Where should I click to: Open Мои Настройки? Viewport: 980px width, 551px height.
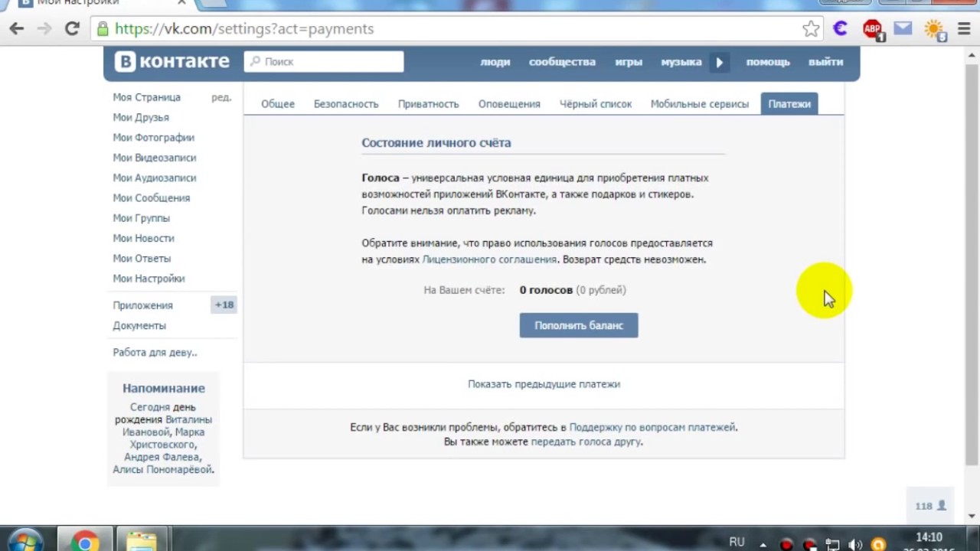149,279
